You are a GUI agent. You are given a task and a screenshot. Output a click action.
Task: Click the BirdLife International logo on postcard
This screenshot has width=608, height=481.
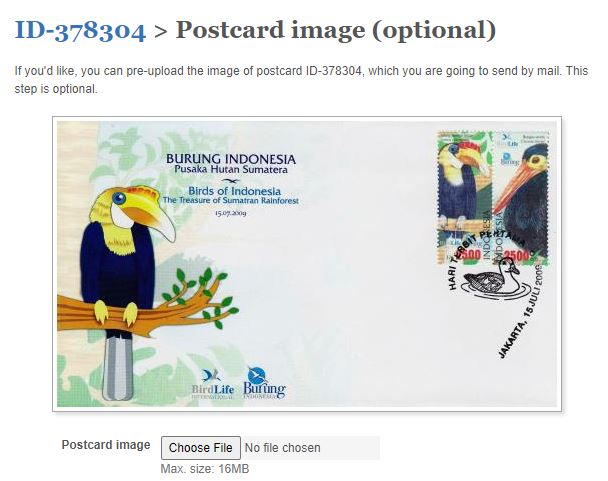click(x=213, y=385)
